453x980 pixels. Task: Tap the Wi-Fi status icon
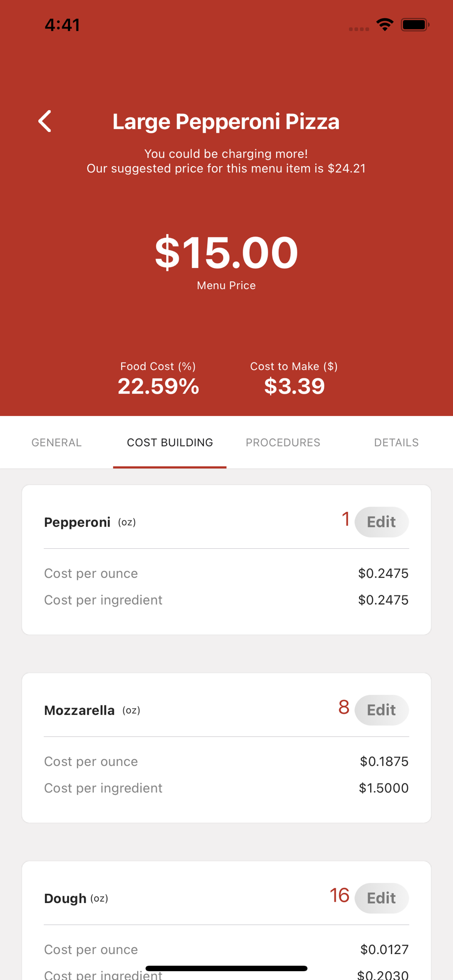[x=385, y=24]
